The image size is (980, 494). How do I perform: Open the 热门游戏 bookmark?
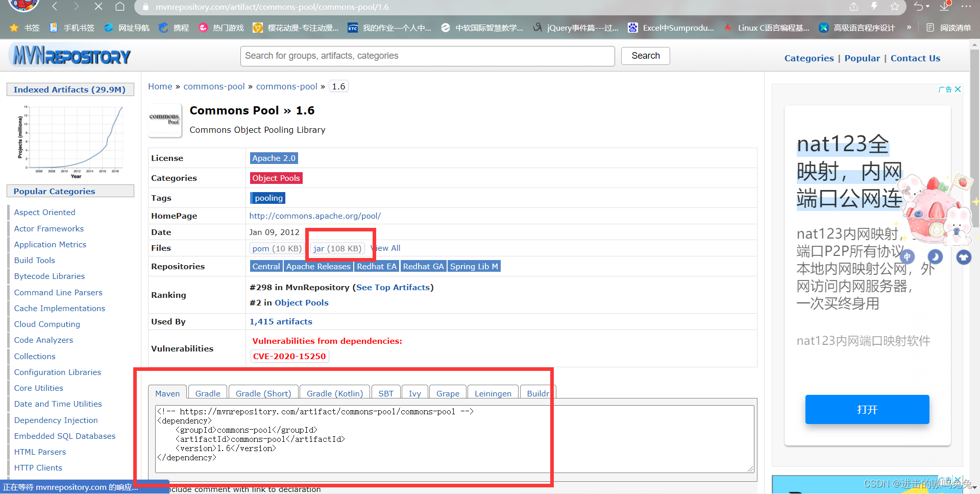(221, 28)
